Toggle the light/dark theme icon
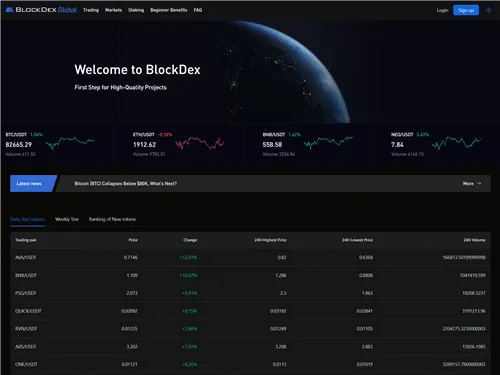 tap(489, 10)
